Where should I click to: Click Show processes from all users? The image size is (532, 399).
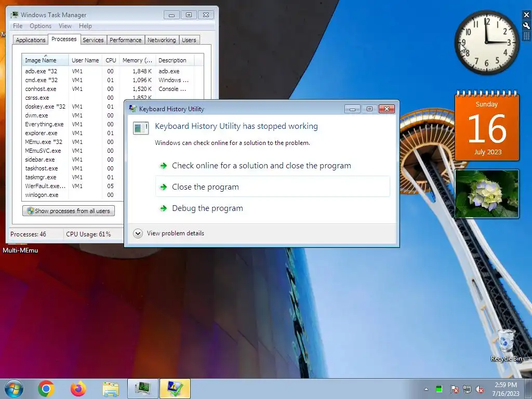point(69,211)
